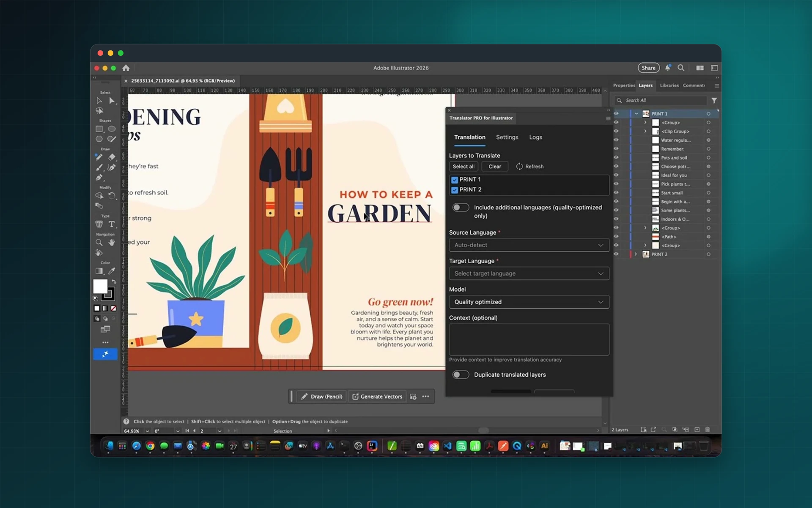Click the Generate Vectors button
The image size is (812, 508).
coord(377,397)
